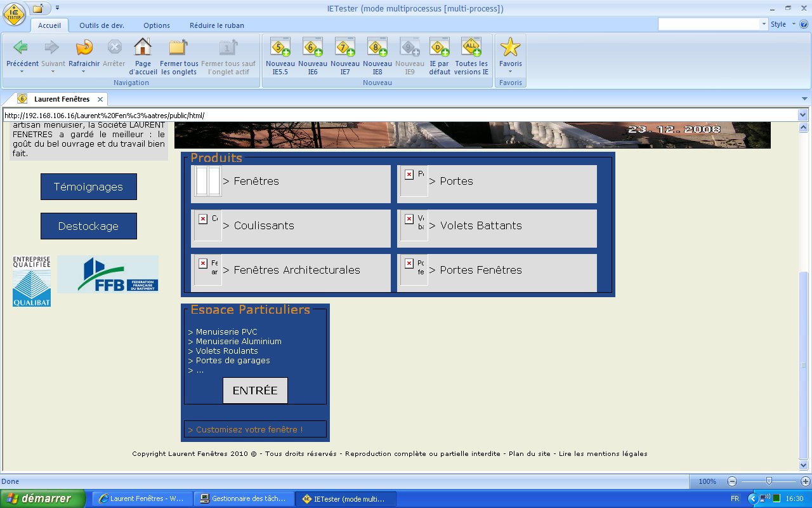The height and width of the screenshot is (508, 812).
Task: Open the quick access toolbar customize arrow
Action: pos(57,8)
